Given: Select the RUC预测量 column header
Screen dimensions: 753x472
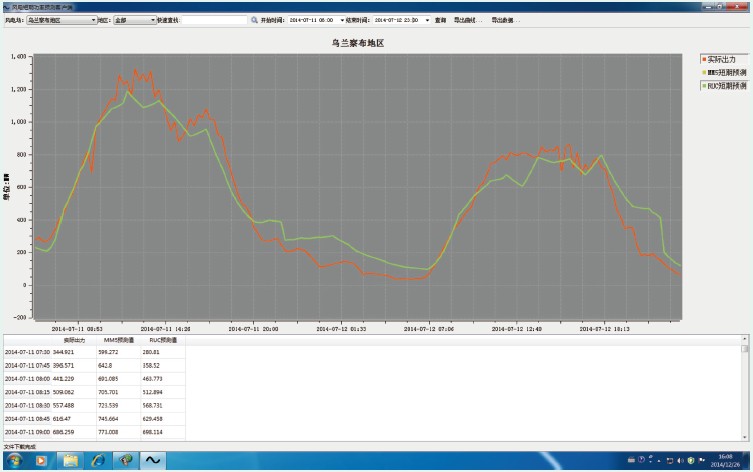Looking at the screenshot, I should pos(162,340).
